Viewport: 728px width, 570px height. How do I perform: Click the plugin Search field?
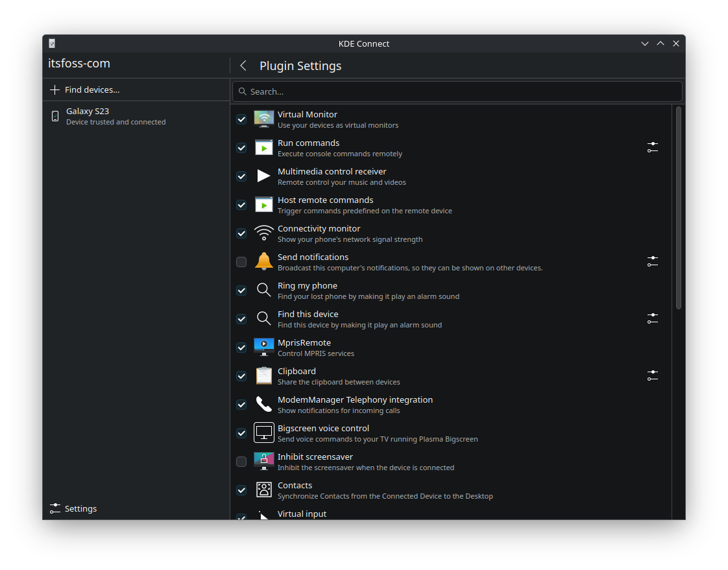[457, 91]
